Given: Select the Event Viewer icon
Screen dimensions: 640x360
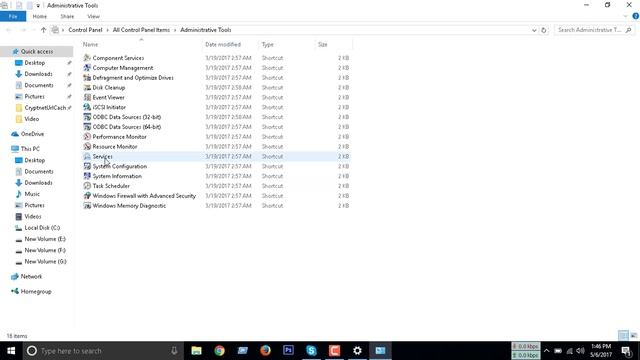Looking at the screenshot, I should pyautogui.click(x=87, y=97).
